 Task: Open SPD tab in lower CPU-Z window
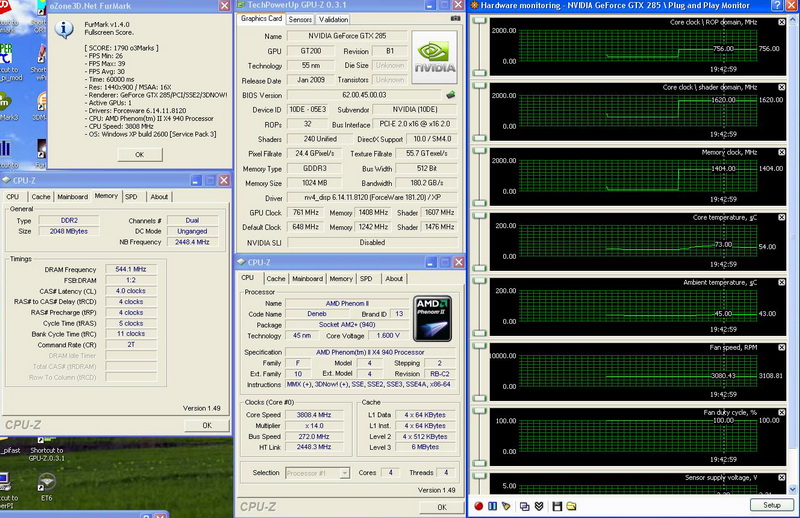(x=366, y=279)
